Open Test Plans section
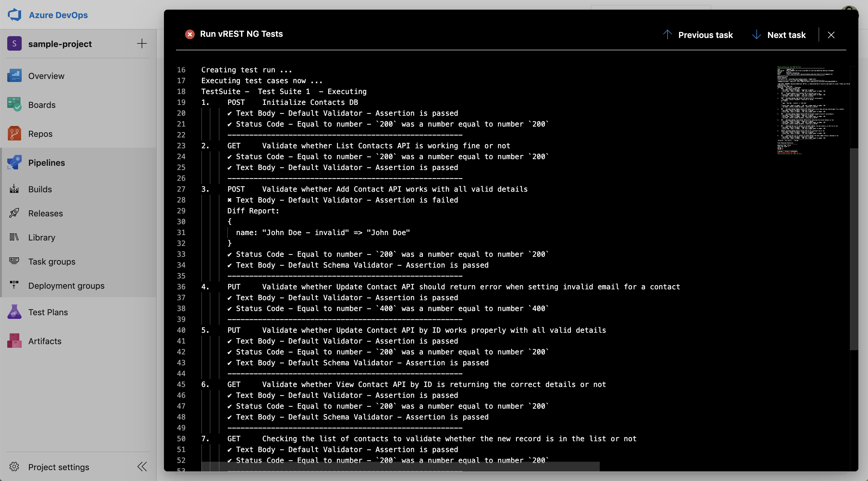The image size is (868, 481). [48, 312]
